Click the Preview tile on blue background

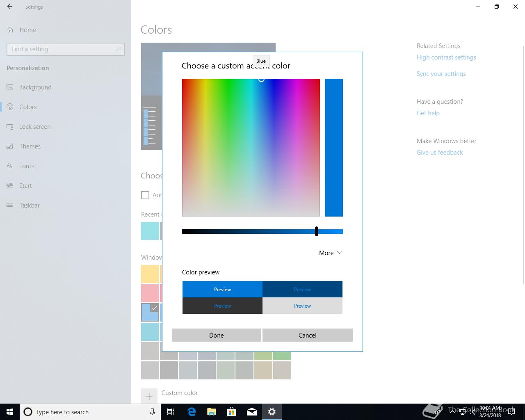click(x=222, y=289)
